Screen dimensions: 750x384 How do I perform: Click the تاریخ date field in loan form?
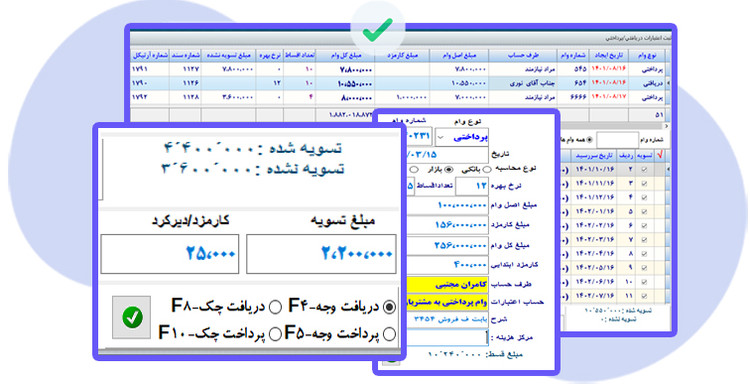447,155
